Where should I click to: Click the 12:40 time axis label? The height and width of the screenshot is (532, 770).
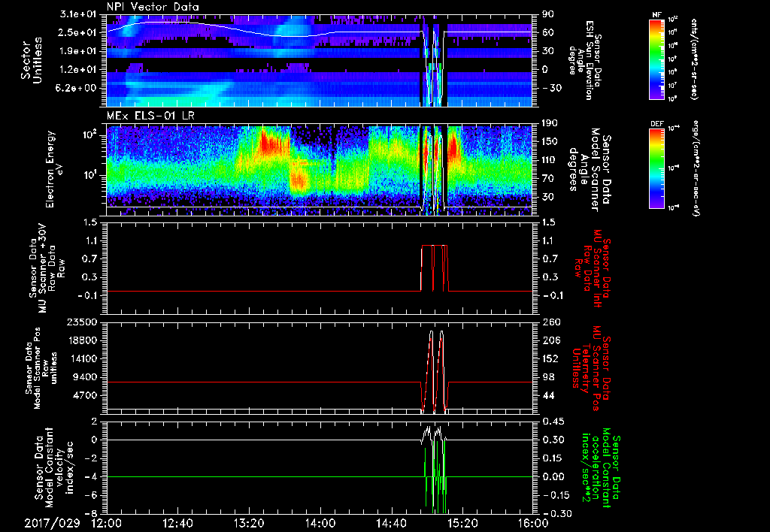pyautogui.click(x=177, y=523)
